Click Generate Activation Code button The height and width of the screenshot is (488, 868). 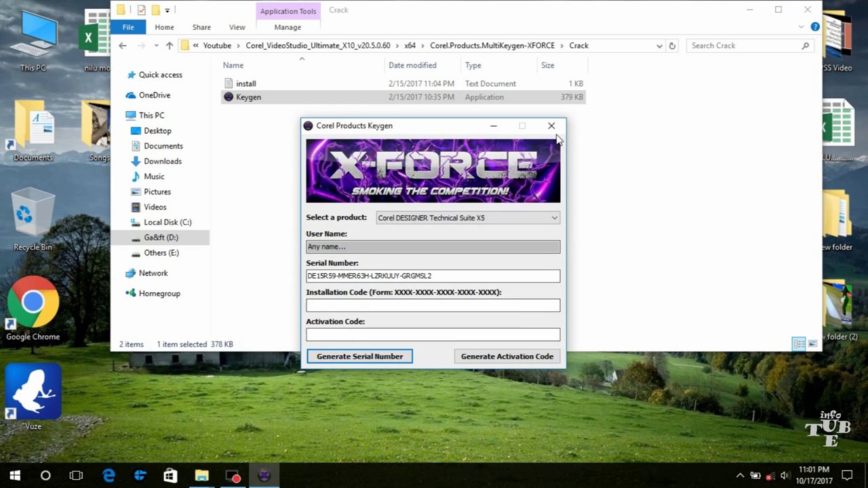tap(507, 357)
